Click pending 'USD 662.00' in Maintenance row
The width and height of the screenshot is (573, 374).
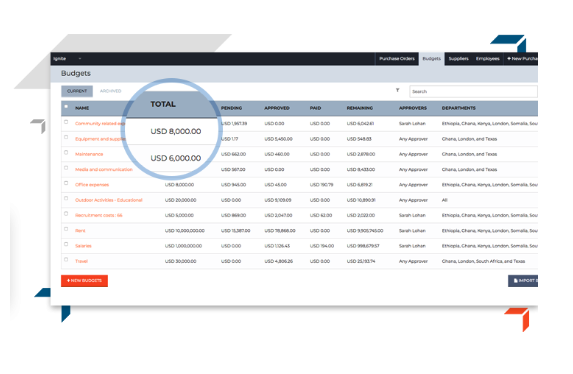point(233,154)
